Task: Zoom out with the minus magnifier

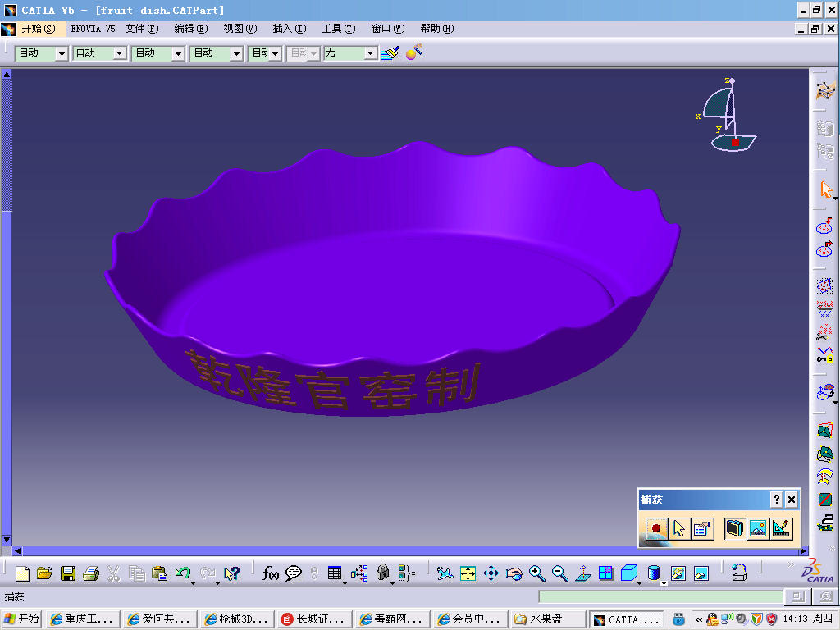Action: (x=559, y=573)
